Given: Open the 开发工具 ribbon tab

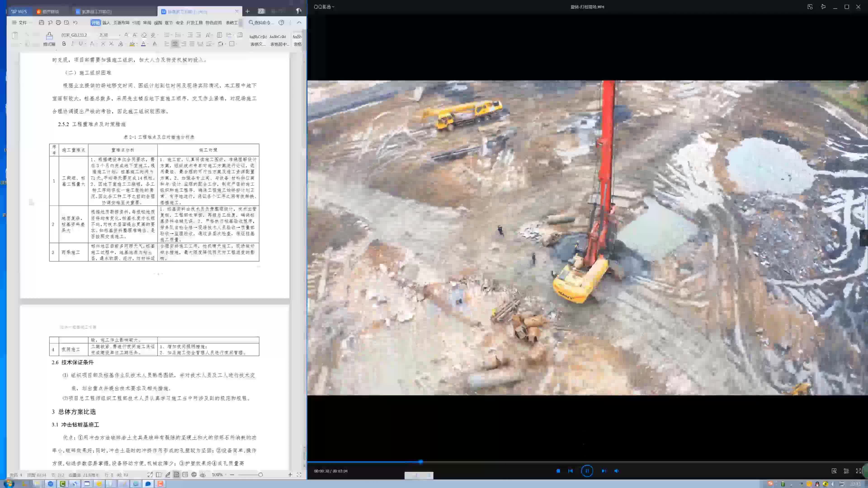Looking at the screenshot, I should [x=194, y=23].
